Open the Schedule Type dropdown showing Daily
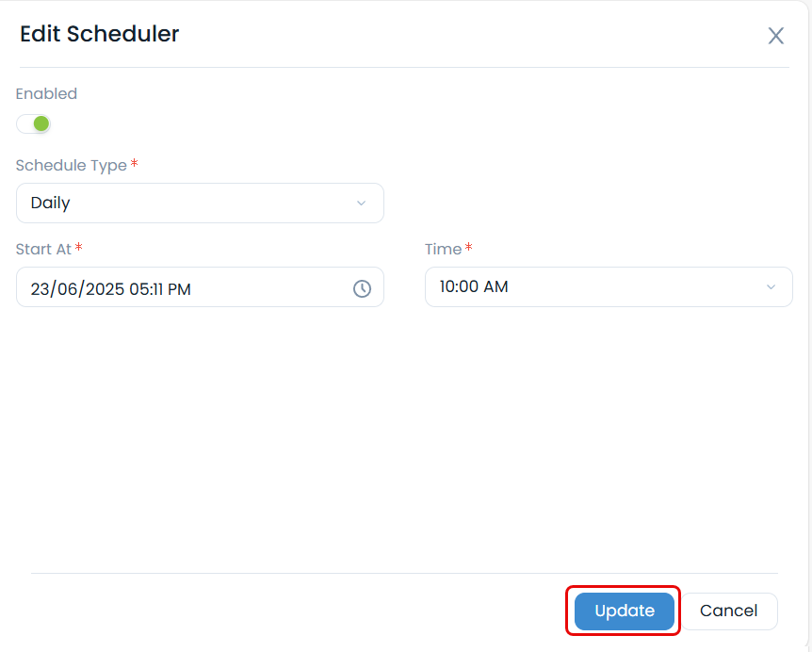 click(200, 203)
